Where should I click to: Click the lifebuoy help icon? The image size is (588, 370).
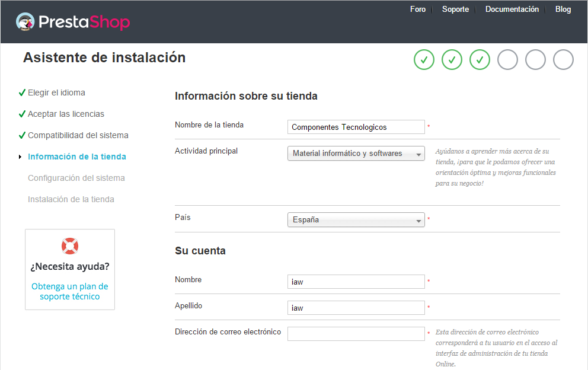click(70, 245)
